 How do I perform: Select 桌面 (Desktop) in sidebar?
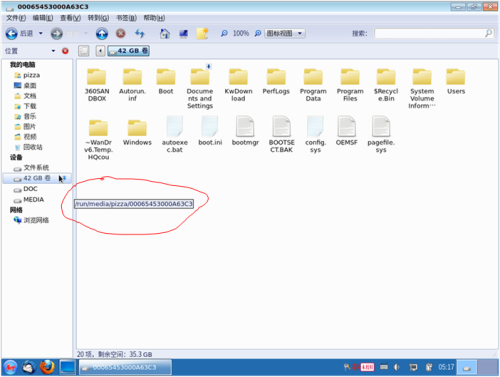(x=25, y=86)
